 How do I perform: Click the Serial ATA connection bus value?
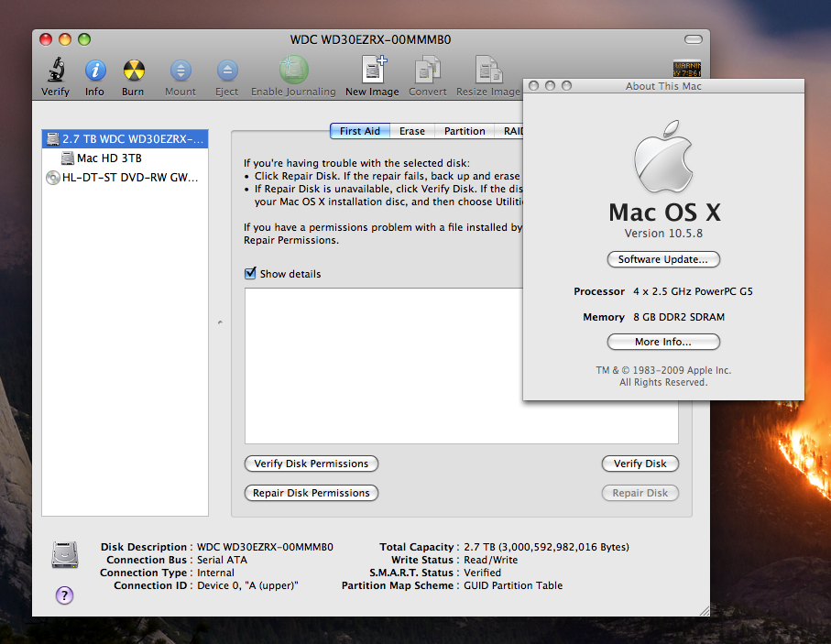pyautogui.click(x=222, y=560)
